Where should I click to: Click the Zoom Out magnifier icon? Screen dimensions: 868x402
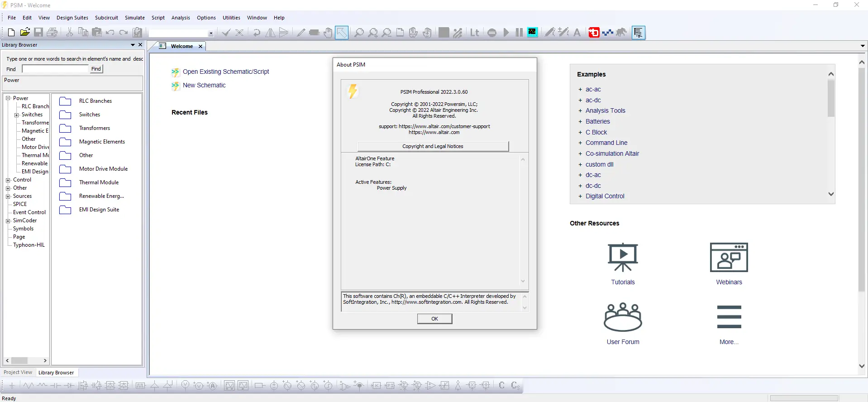386,33
